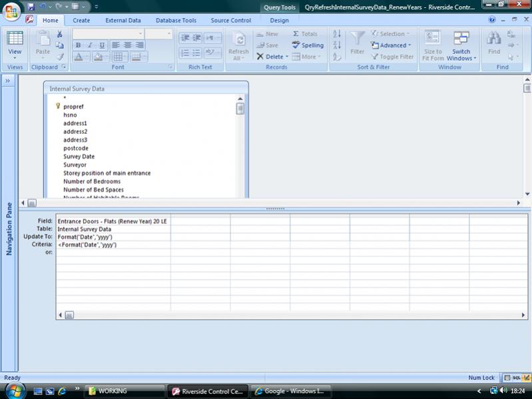
Task: Click the Paste clipboard icon
Action: [43, 41]
